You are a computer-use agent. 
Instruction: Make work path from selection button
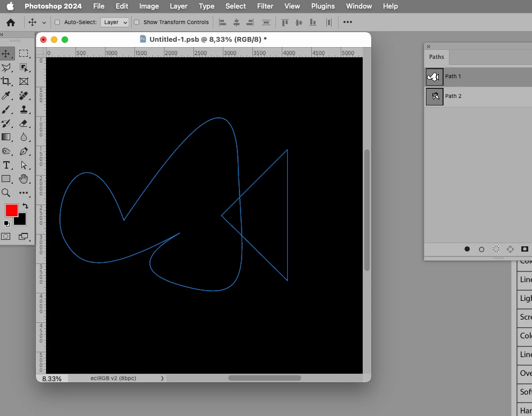(510, 249)
